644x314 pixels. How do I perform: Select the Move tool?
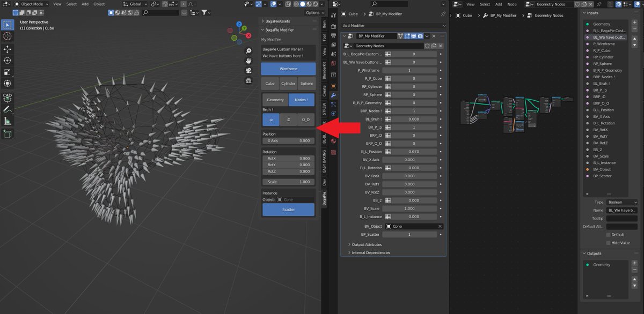[x=8, y=49]
